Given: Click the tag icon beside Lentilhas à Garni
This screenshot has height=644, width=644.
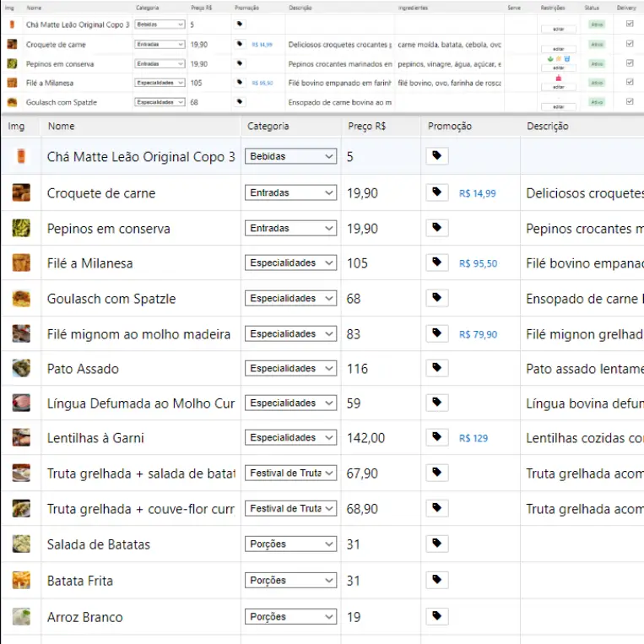Looking at the screenshot, I should pos(436,437).
